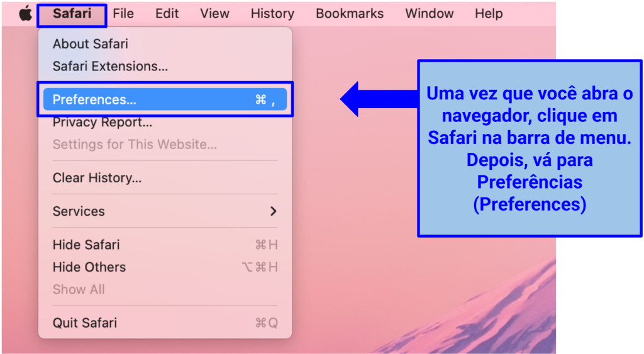The height and width of the screenshot is (354, 644).
Task: Open the Help menu
Action: [489, 14]
